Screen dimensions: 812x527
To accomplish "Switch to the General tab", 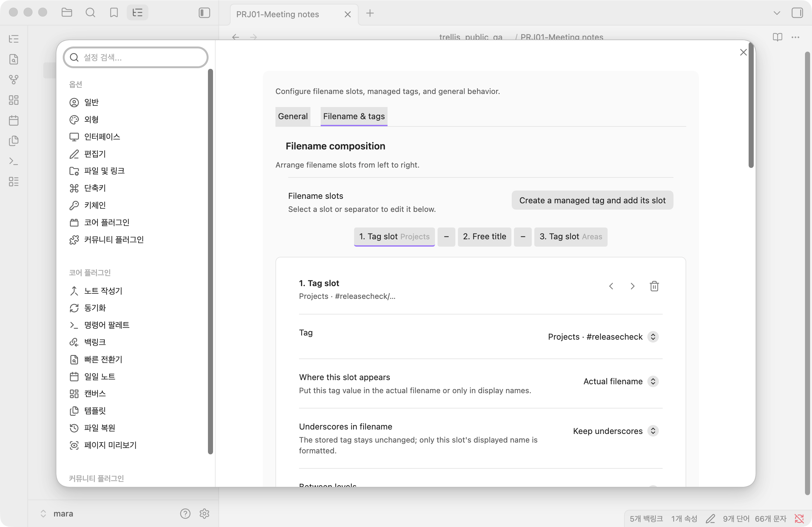I will 293,116.
